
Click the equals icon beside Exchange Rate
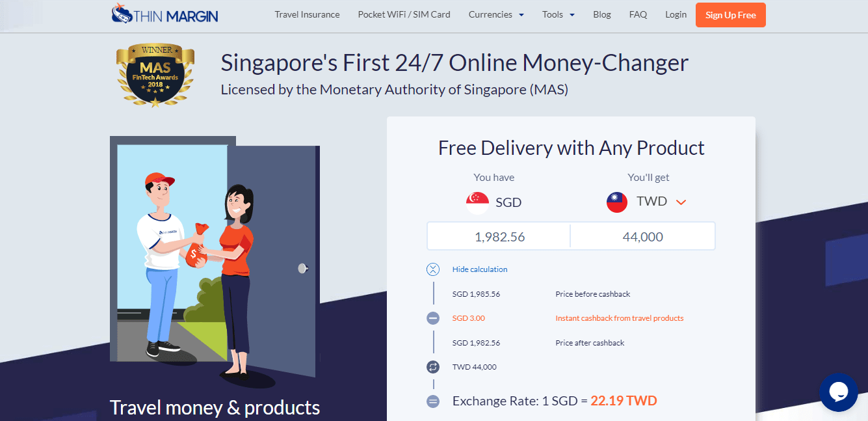click(x=433, y=401)
